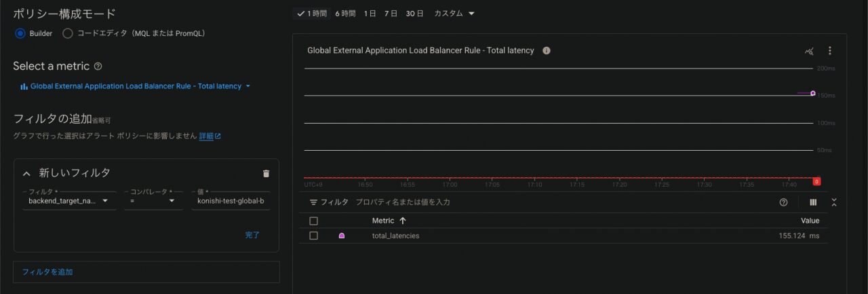Click the blue filter done (完了) button
This screenshot has width=868, height=294.
[252, 235]
